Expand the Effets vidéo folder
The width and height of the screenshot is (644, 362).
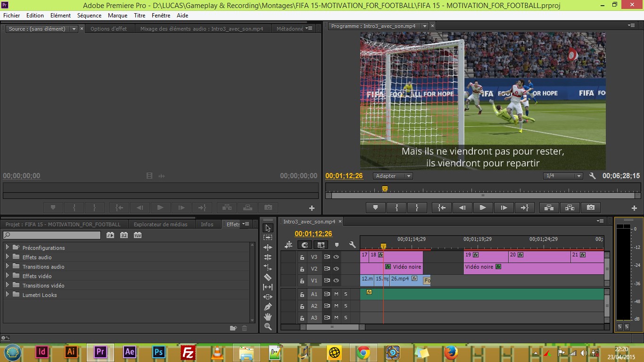(x=8, y=275)
